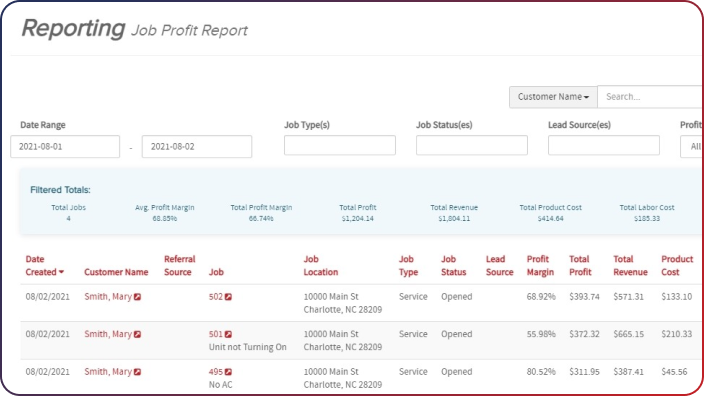Screen dimensions: 704x396
Task: Open customer link icon in first Smith, Mary row
Action: (x=137, y=297)
